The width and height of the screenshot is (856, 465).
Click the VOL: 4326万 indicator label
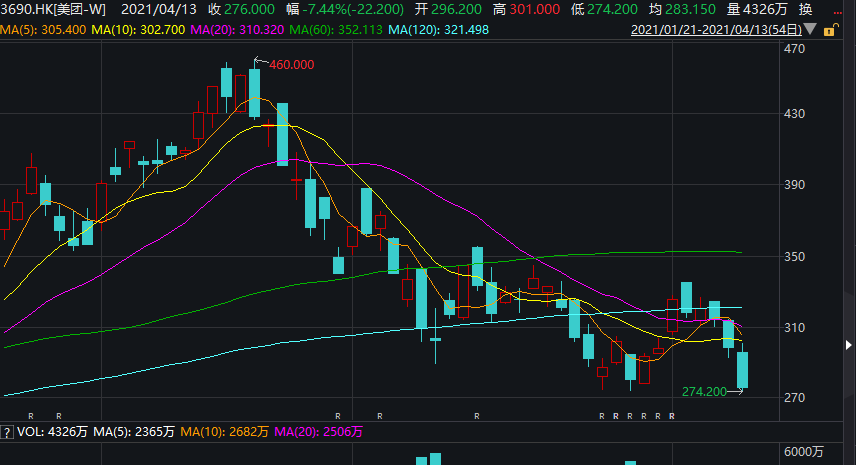[52, 432]
